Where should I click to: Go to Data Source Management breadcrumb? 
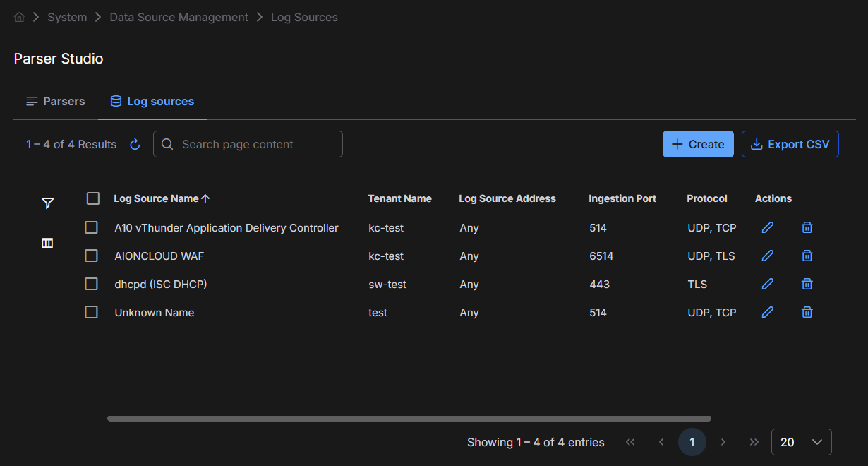click(179, 17)
